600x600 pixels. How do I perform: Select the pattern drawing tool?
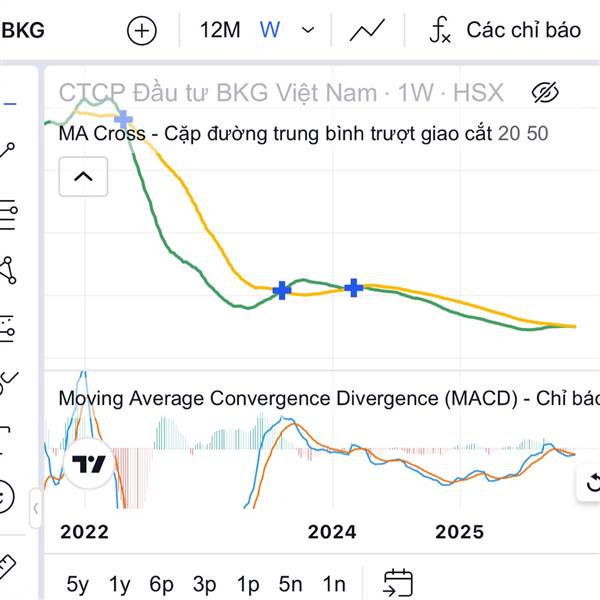pyautogui.click(x=9, y=269)
